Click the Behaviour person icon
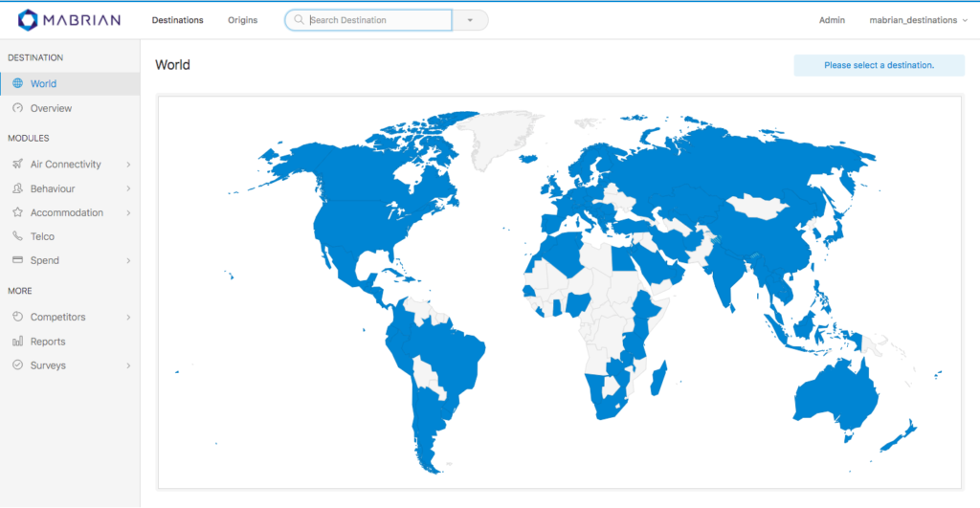This screenshot has height=508, width=980. pos(17,188)
